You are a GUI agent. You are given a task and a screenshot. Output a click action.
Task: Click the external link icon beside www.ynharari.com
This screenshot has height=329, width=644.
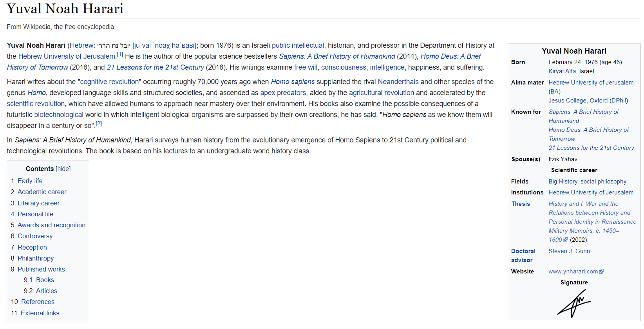pos(602,271)
